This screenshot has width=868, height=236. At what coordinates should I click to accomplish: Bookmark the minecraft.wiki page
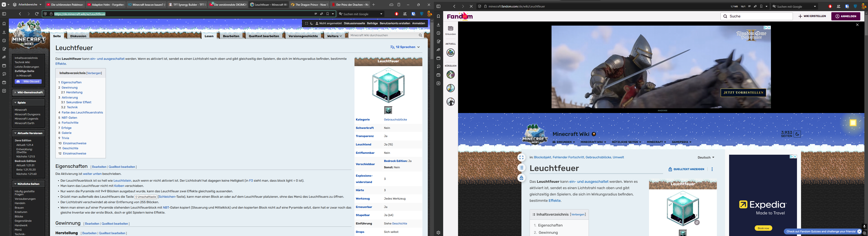[x=328, y=14]
